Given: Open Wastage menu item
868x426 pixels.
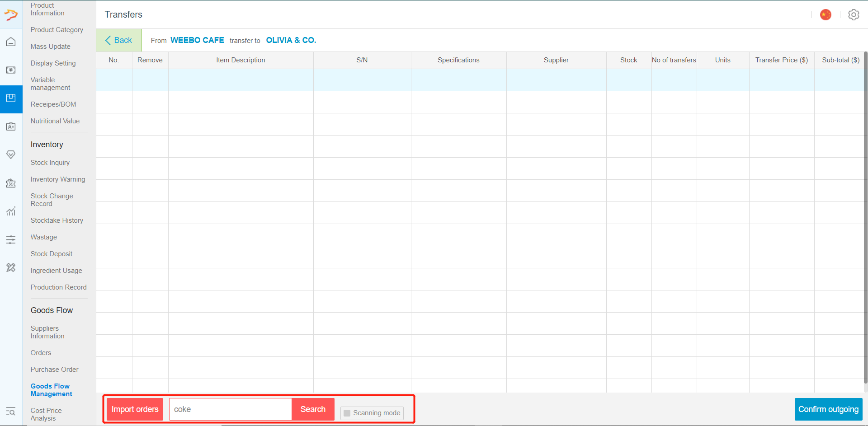Looking at the screenshot, I should click(44, 237).
